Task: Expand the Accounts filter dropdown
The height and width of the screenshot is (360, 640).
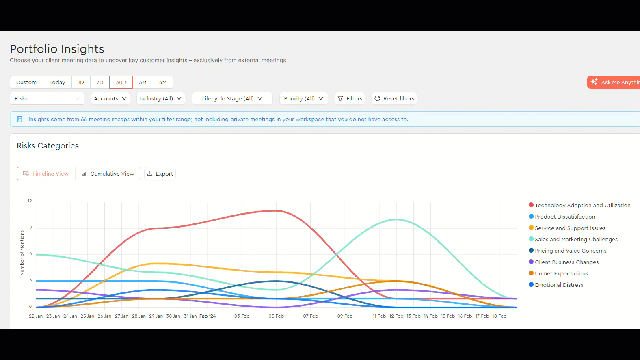Action: 110,98
